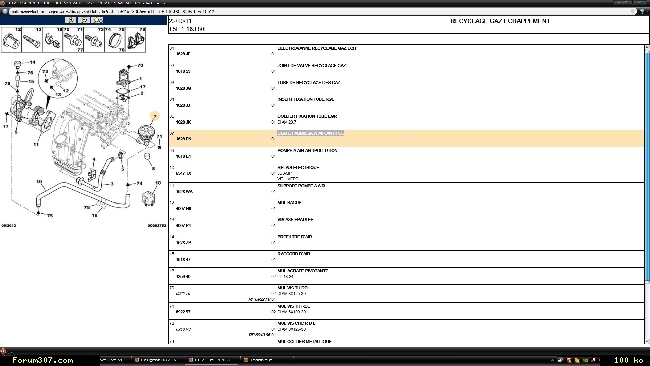
Task: Click the relay component labeled 10 in the diagram
Action: point(148,198)
